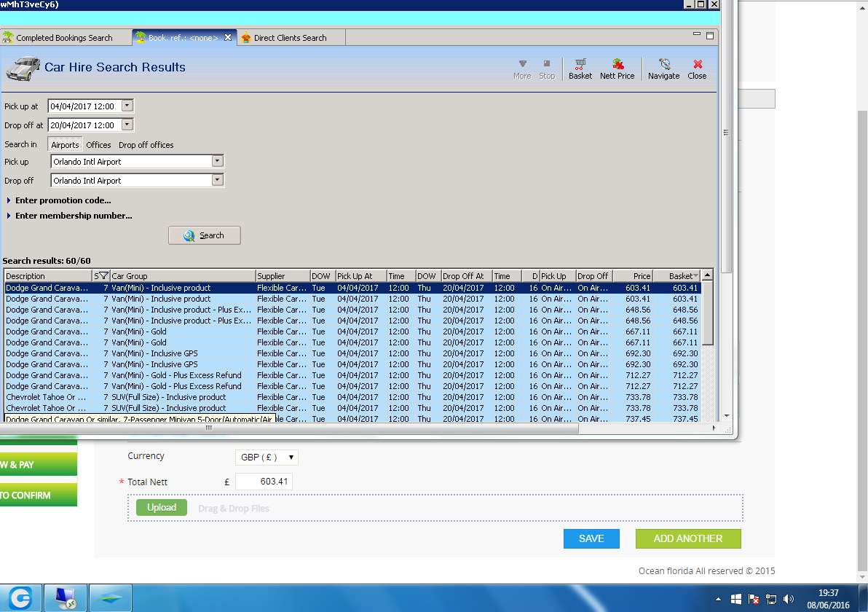Maximize the inner tab panel
The height and width of the screenshot is (612, 868).
pos(710,36)
